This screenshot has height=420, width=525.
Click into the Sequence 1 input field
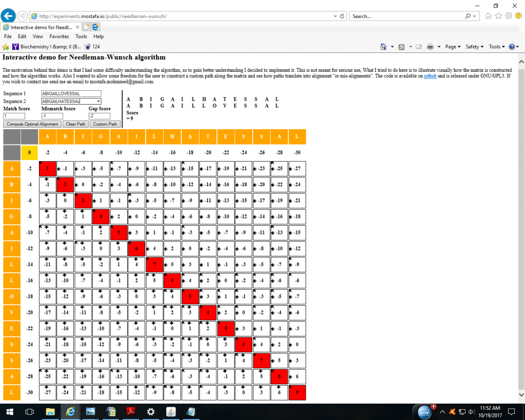[x=71, y=94]
